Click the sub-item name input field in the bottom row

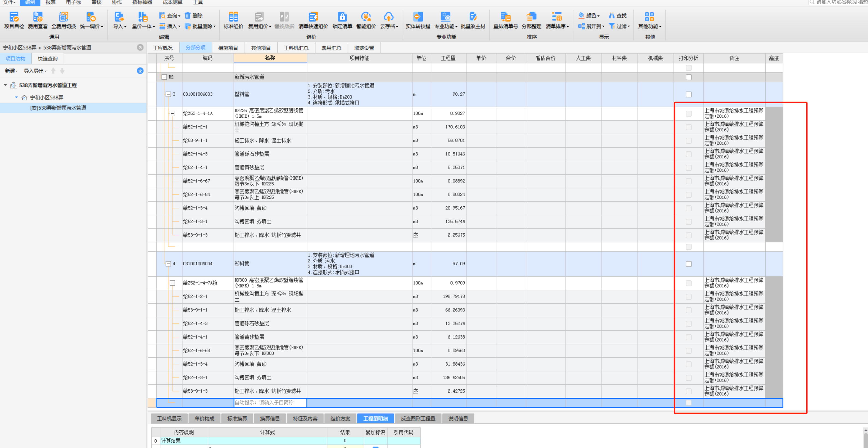[x=270, y=403]
